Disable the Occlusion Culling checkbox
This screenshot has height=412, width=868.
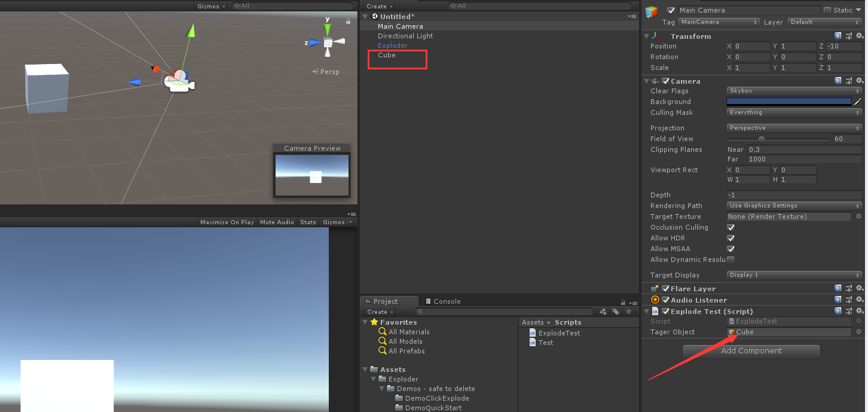coord(731,227)
